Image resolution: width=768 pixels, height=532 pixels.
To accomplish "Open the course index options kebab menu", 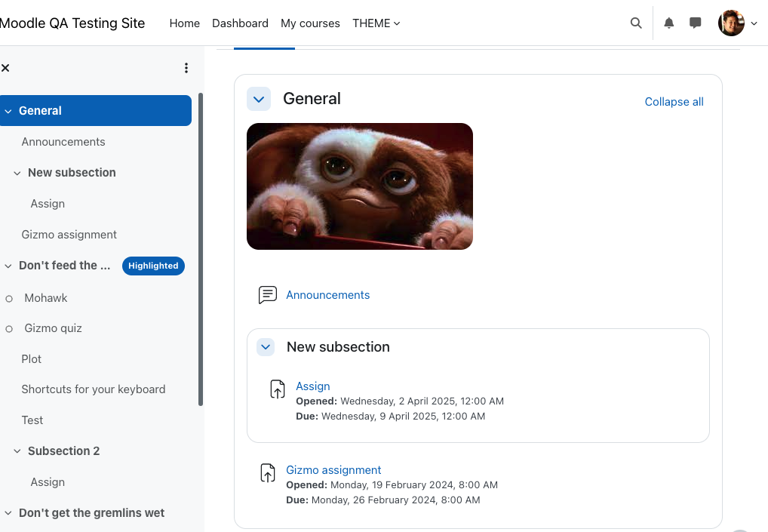I will tap(186, 68).
